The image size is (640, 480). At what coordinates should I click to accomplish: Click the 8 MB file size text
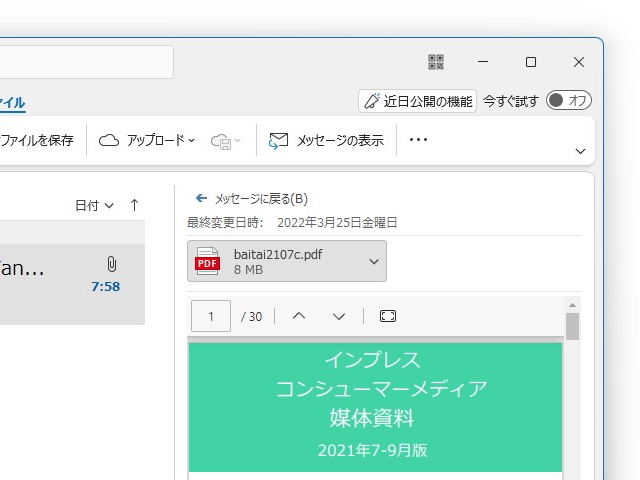[248, 270]
